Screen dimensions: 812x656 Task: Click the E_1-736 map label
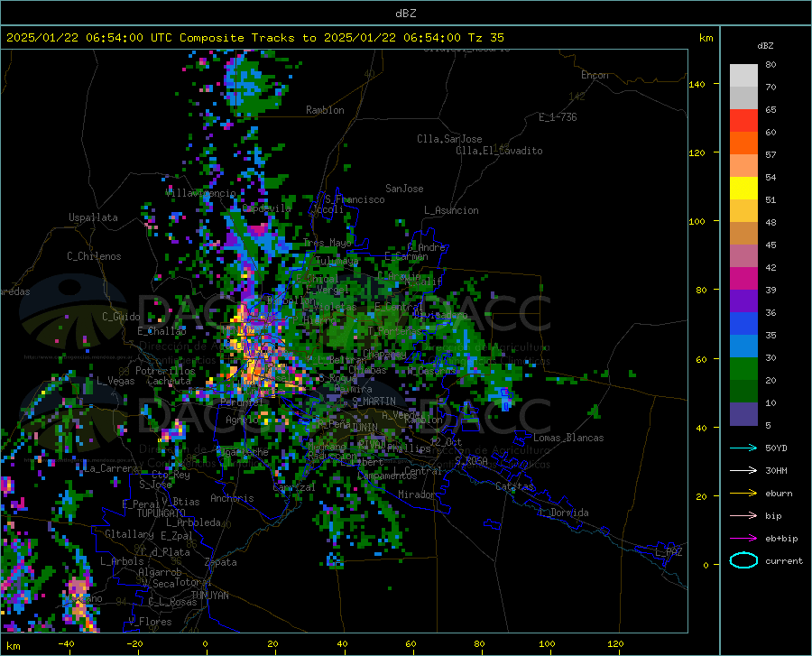pos(558,117)
